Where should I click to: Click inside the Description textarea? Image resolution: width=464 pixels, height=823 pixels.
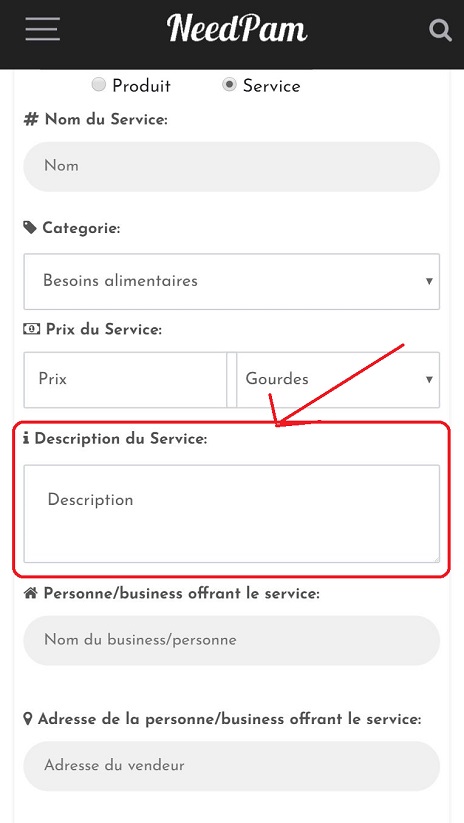(231, 514)
